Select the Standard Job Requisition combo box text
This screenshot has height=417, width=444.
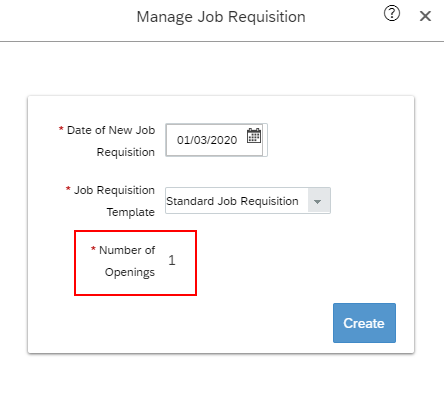(232, 201)
